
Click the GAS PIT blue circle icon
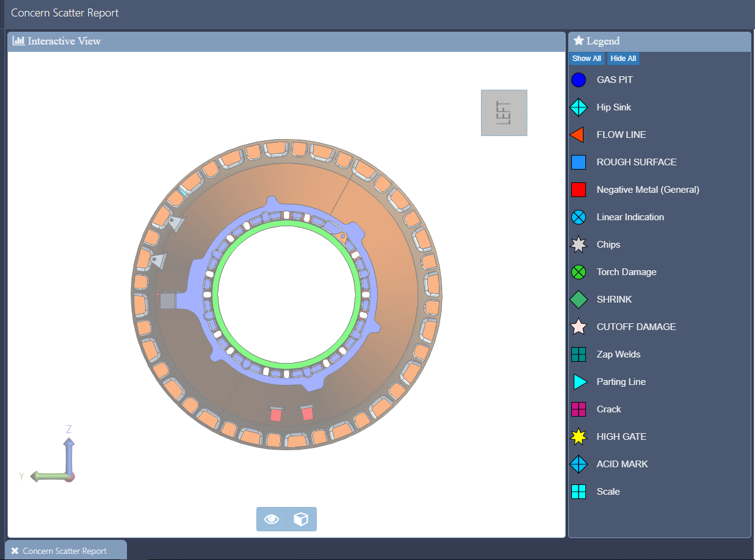coord(578,80)
